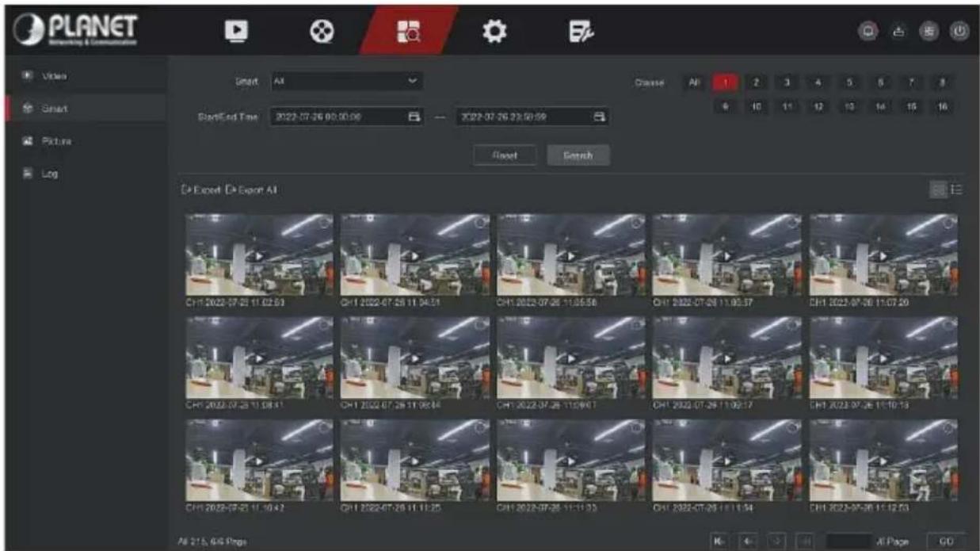
Task: Play the clip stamped 11:11:25
Action: coord(414,461)
